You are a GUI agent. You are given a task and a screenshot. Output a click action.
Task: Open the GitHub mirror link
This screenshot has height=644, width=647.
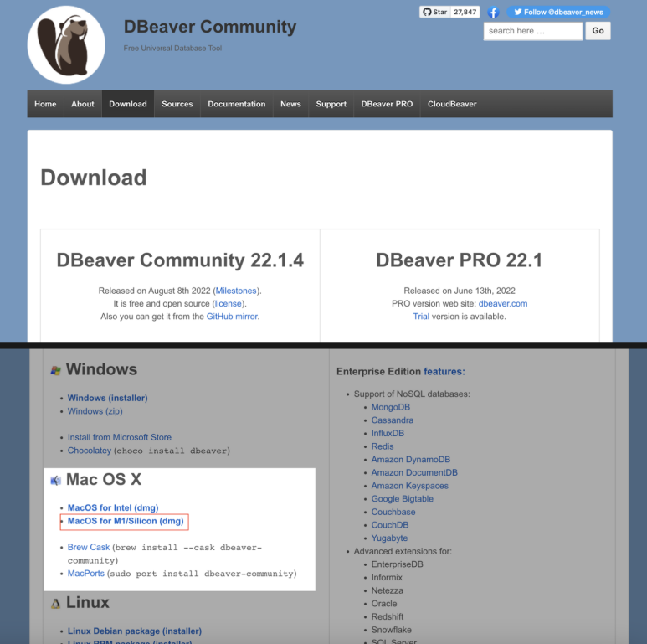(x=233, y=317)
